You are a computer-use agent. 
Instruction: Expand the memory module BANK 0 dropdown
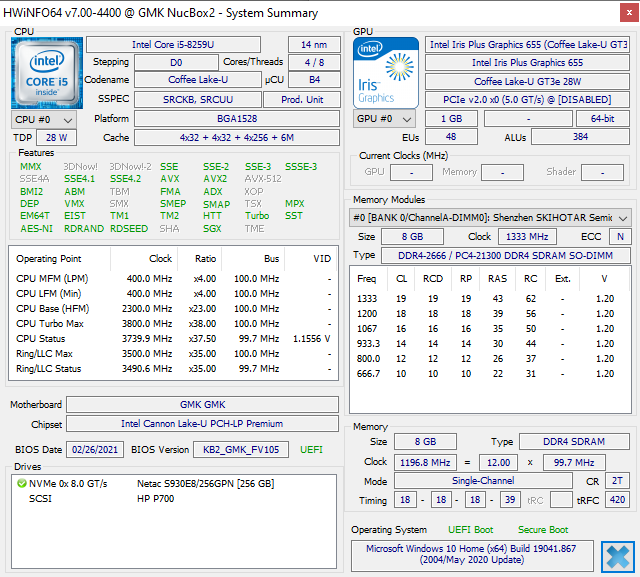490,218
